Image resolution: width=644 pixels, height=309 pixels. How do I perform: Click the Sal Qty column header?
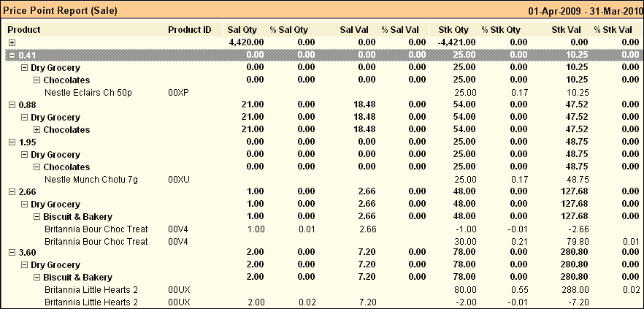pyautogui.click(x=242, y=29)
